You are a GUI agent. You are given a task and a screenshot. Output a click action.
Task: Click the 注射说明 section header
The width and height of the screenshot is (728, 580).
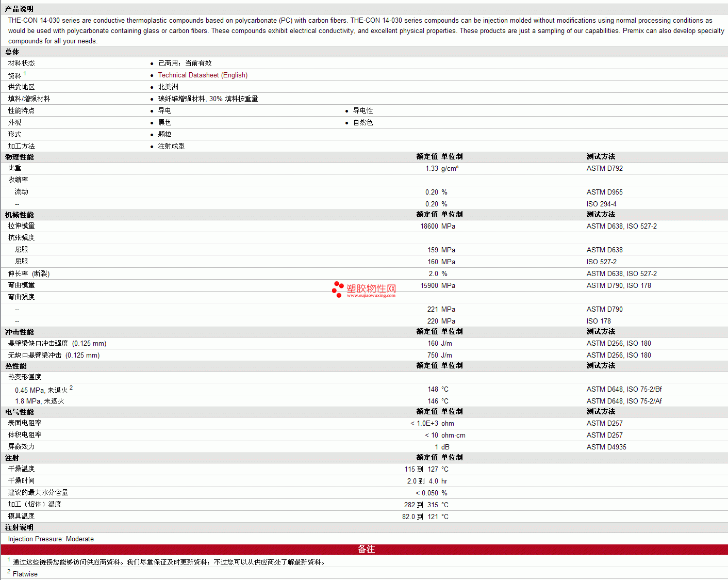coord(20,528)
